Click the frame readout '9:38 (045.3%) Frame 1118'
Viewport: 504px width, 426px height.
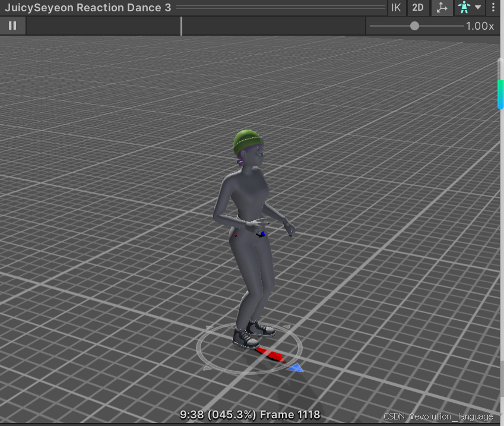250,415
